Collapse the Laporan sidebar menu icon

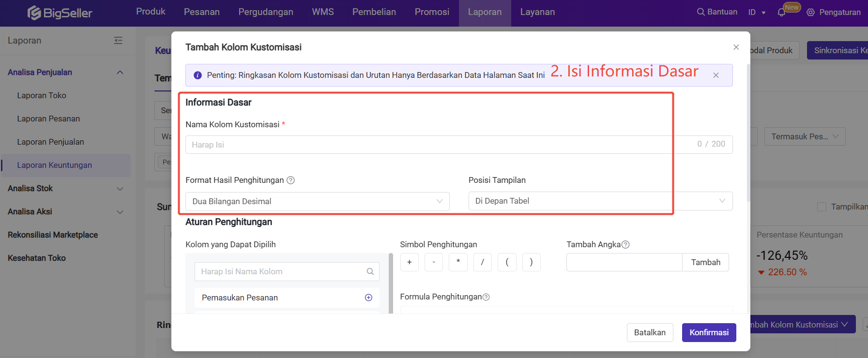118,41
